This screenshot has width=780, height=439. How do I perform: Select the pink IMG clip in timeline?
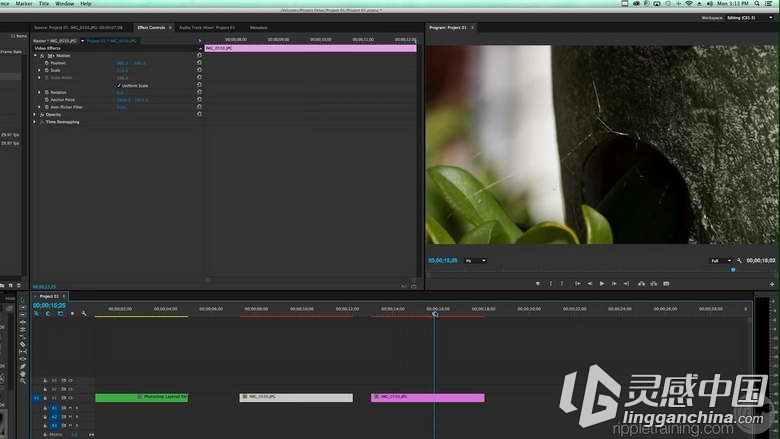[x=428, y=397]
